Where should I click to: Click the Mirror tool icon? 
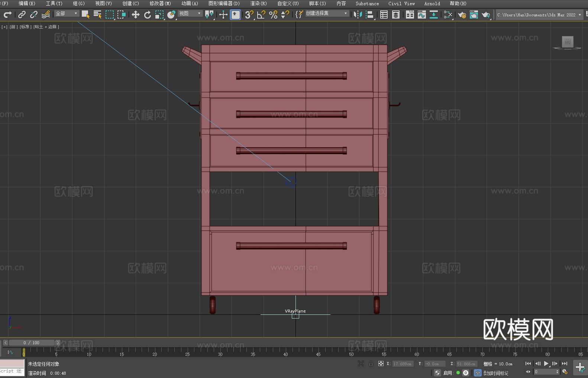coord(358,14)
